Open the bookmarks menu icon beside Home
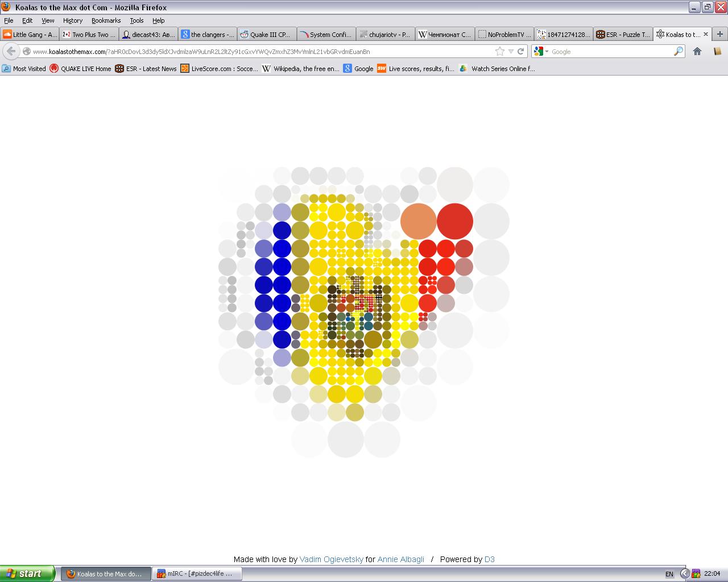The height and width of the screenshot is (582, 728). [717, 51]
